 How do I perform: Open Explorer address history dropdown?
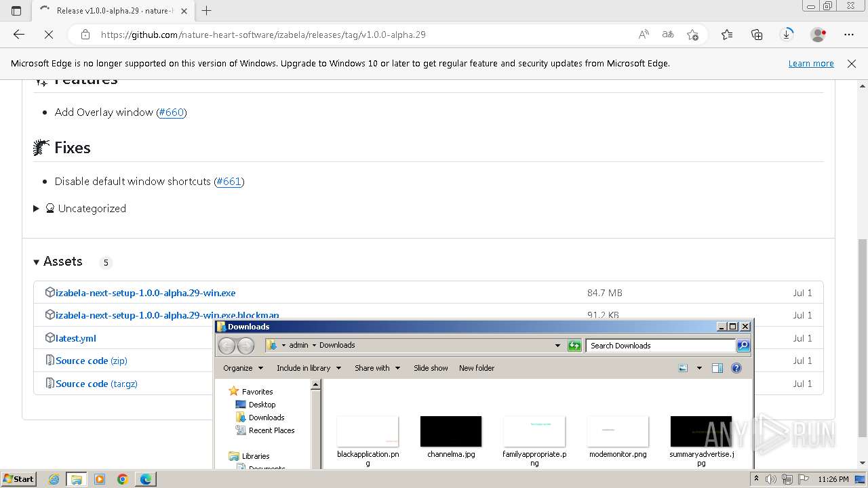point(557,346)
